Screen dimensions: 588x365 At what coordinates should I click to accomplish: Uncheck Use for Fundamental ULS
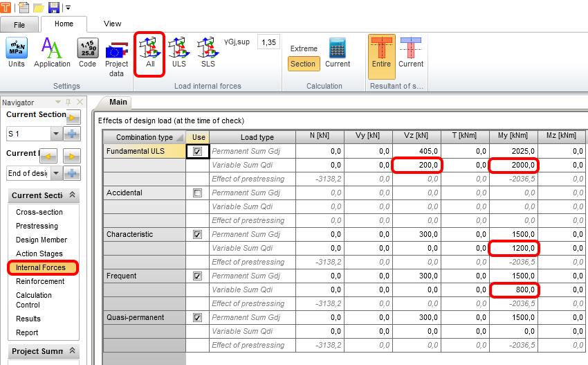pos(197,151)
